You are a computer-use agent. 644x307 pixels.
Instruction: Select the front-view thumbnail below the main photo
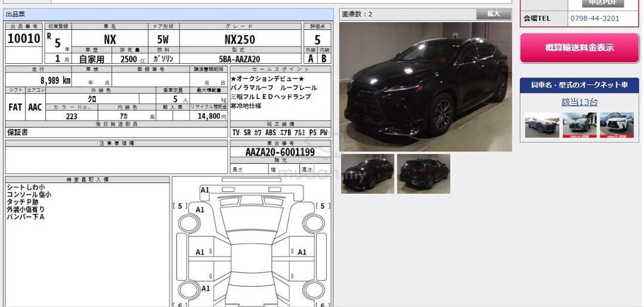(367, 173)
